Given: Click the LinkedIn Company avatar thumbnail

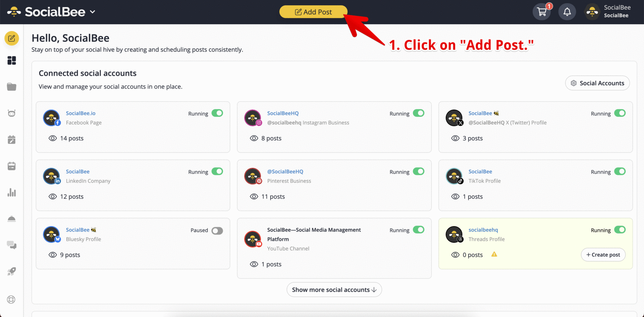Looking at the screenshot, I should (x=52, y=176).
